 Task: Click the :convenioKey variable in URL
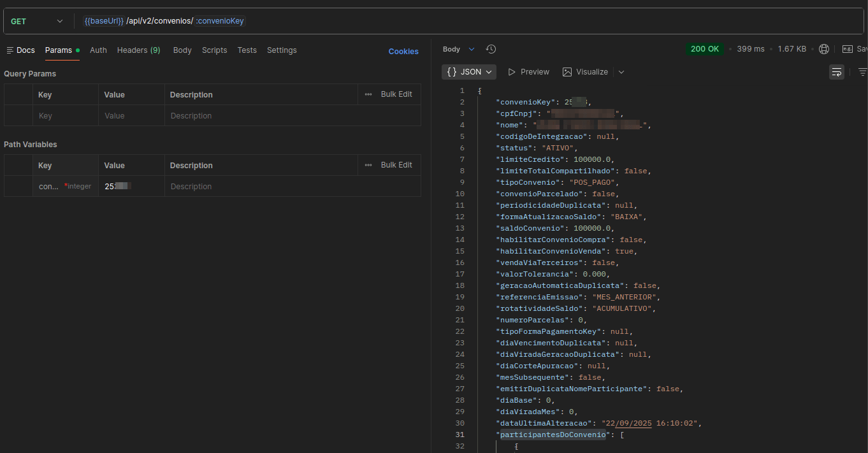coord(220,21)
